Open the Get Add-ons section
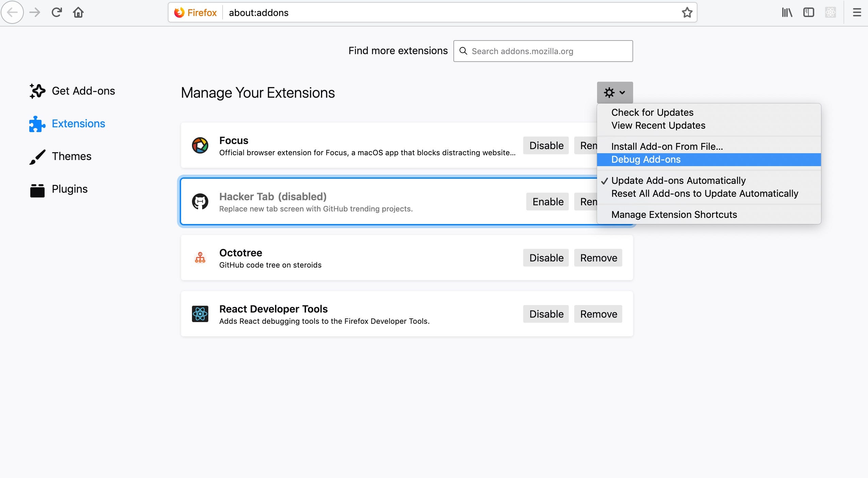Viewport: 868px width, 478px height. 83,91
